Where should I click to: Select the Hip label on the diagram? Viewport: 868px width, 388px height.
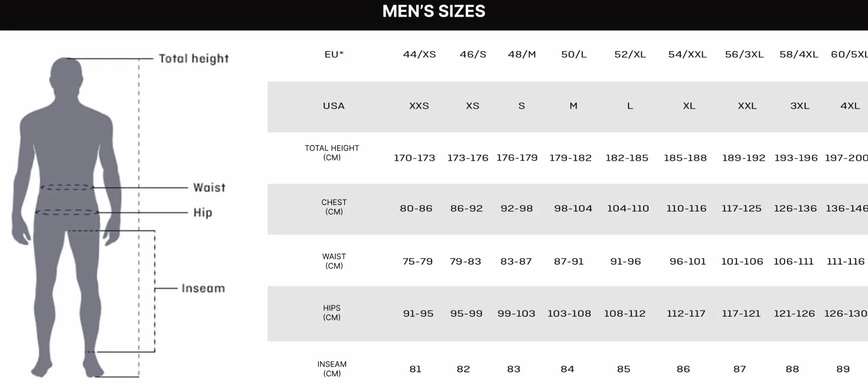203,213
